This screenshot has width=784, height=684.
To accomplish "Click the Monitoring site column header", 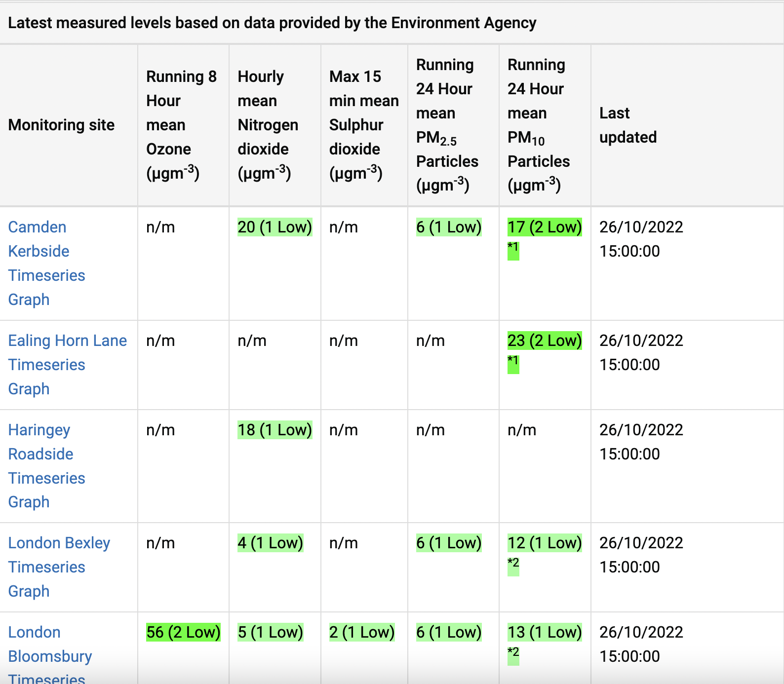I will [61, 125].
